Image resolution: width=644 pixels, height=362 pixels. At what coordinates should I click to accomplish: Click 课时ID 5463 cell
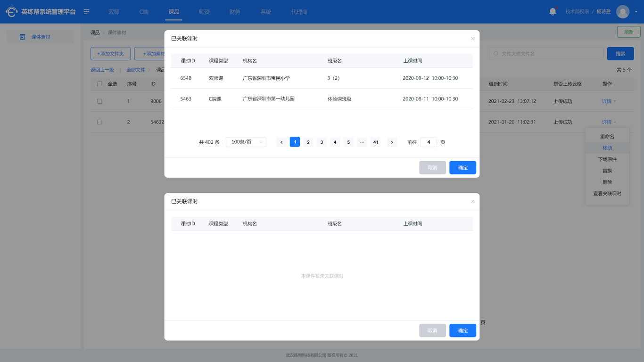click(186, 99)
